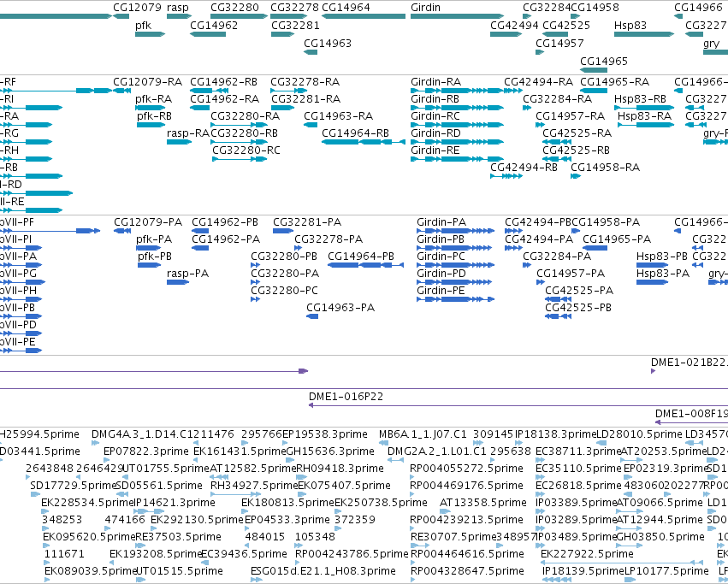Select BAC clone DME1-016P22

[x=518, y=406]
